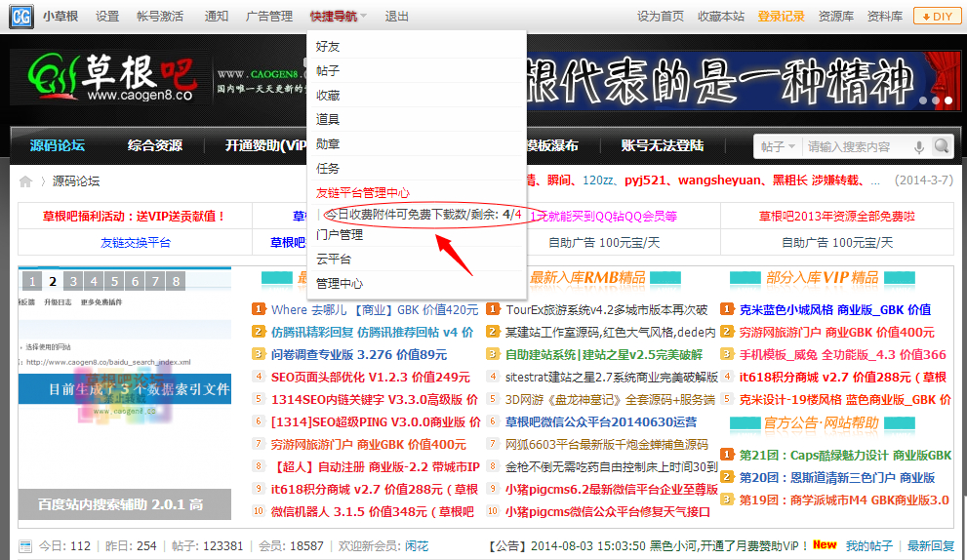The image size is (967, 560).
Task: Open 最新回复 link in footer bar
Action: click(931, 545)
